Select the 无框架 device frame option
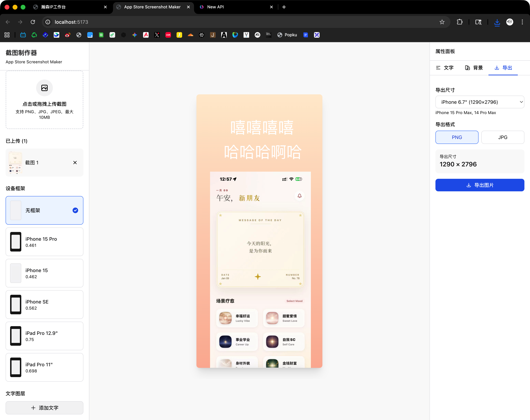Viewport: 530px width, 420px height. (x=44, y=210)
